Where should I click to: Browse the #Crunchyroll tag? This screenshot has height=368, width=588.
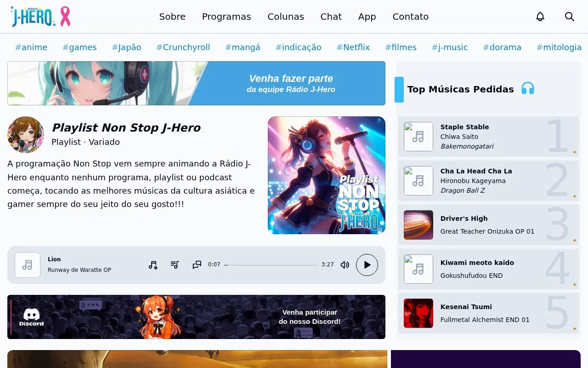click(183, 47)
